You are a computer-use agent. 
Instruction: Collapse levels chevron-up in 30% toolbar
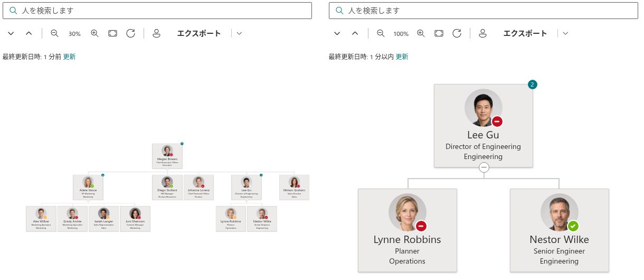[29, 33]
